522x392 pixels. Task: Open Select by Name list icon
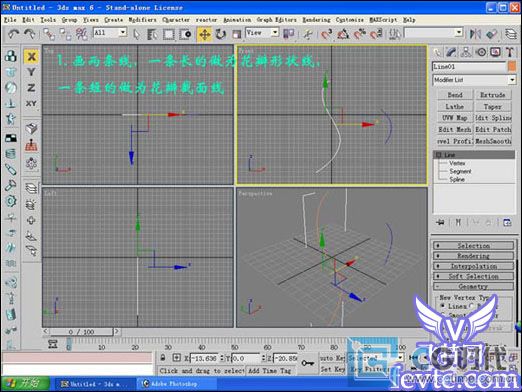152,34
